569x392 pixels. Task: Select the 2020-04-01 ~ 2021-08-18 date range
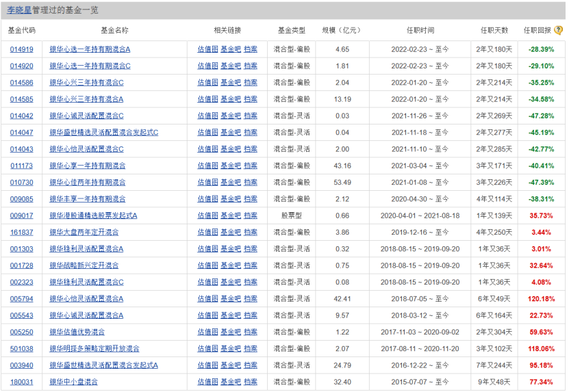pos(420,215)
